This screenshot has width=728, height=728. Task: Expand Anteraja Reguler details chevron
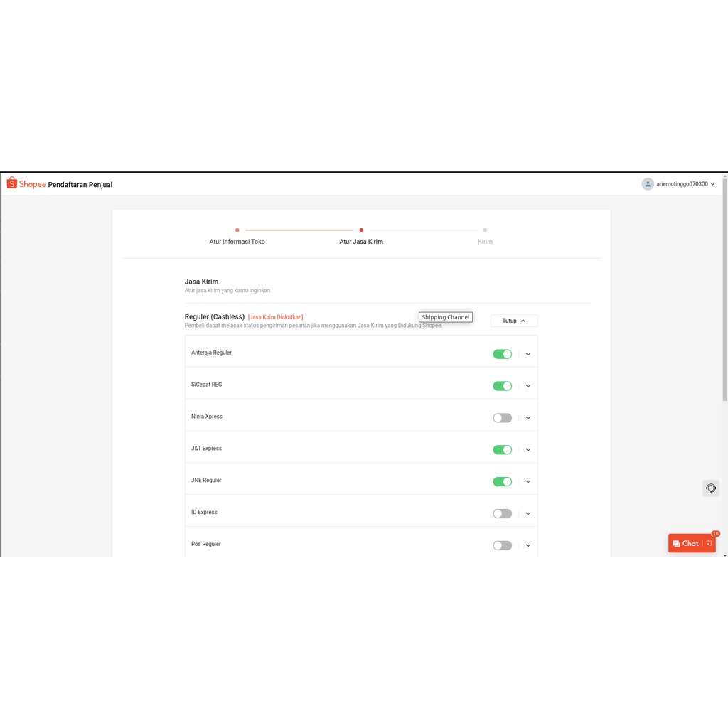pos(528,354)
